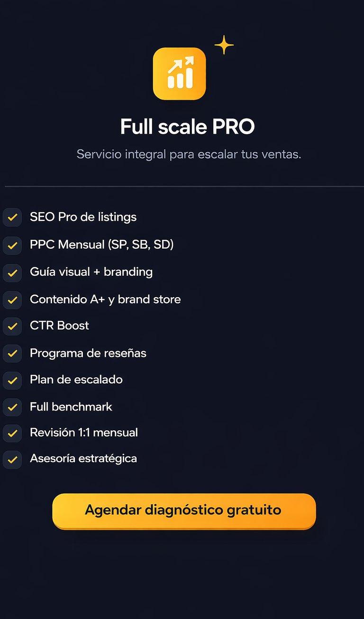Toggle the Asesoría estratégica checkmark
Image resolution: width=364 pixels, height=619 pixels.
click(x=12, y=459)
